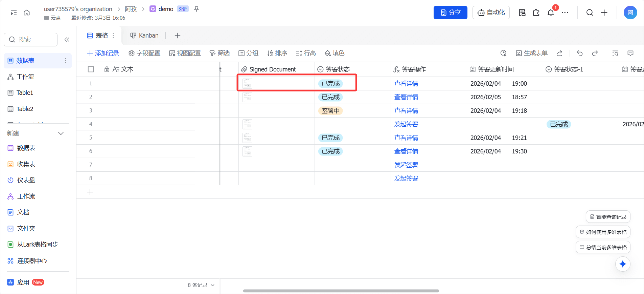The width and height of the screenshot is (644, 294).
Task: Click 智能查询记录 suggestion chip
Action: 608,217
